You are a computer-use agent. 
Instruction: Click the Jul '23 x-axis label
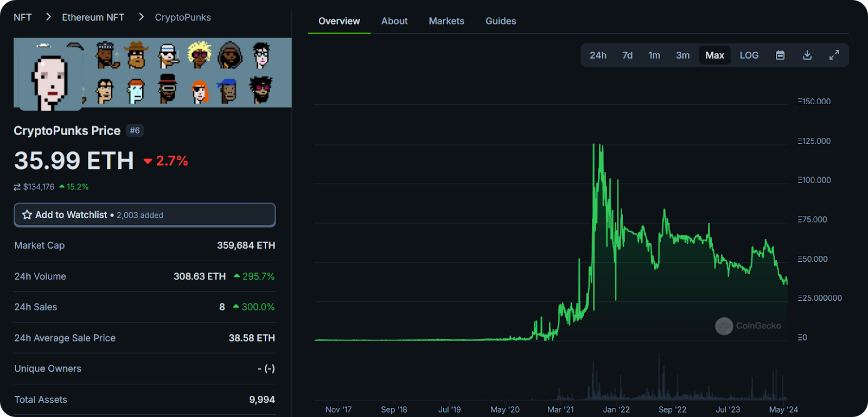pyautogui.click(x=727, y=409)
